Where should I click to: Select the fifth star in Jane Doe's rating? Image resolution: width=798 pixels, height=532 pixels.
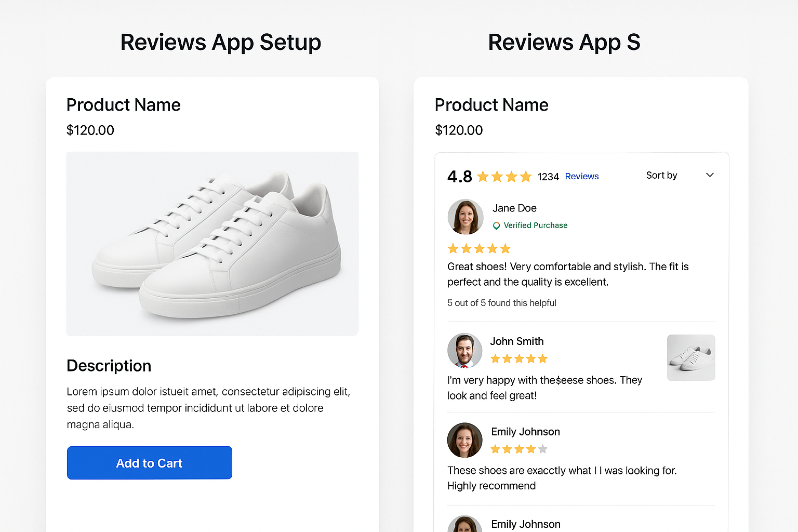(506, 248)
